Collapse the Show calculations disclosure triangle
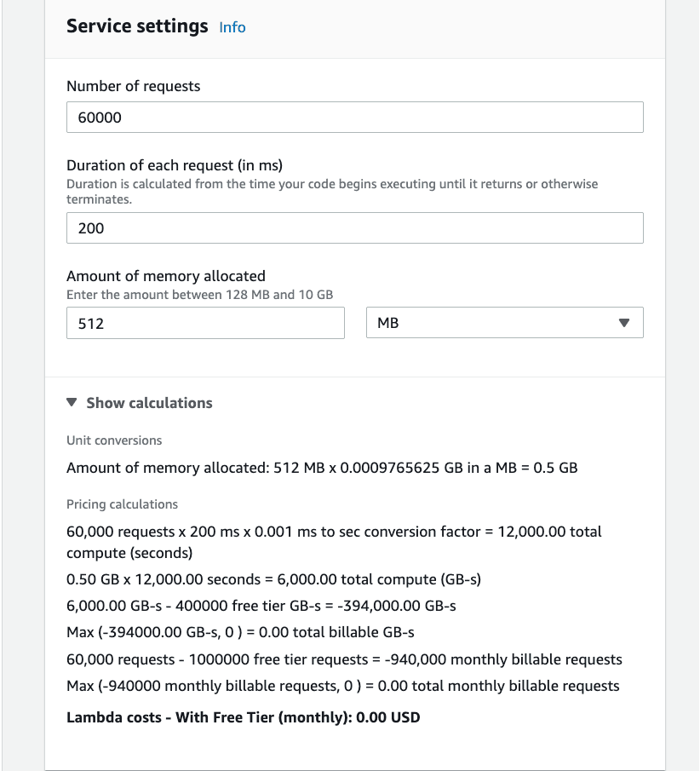 click(72, 402)
